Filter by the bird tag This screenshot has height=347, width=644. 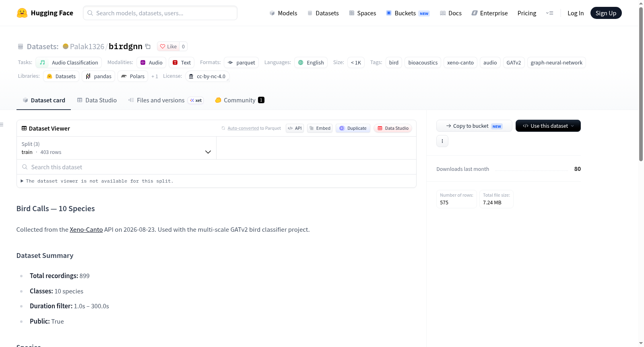[x=394, y=62]
